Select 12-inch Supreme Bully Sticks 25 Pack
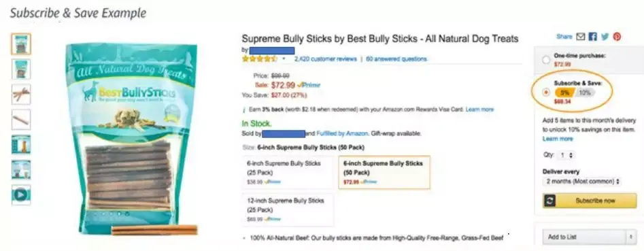Image resolution: width=644 pixels, height=251 pixels. click(288, 210)
